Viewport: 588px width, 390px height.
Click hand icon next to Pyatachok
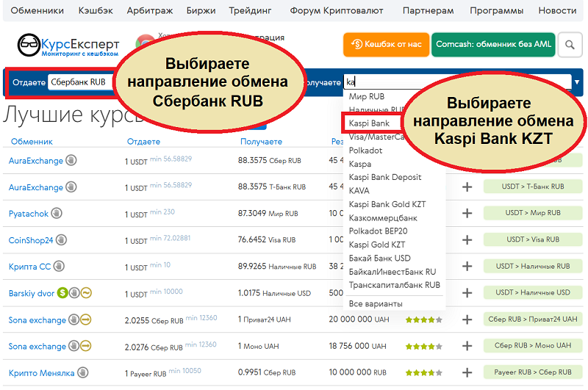[x=57, y=213]
